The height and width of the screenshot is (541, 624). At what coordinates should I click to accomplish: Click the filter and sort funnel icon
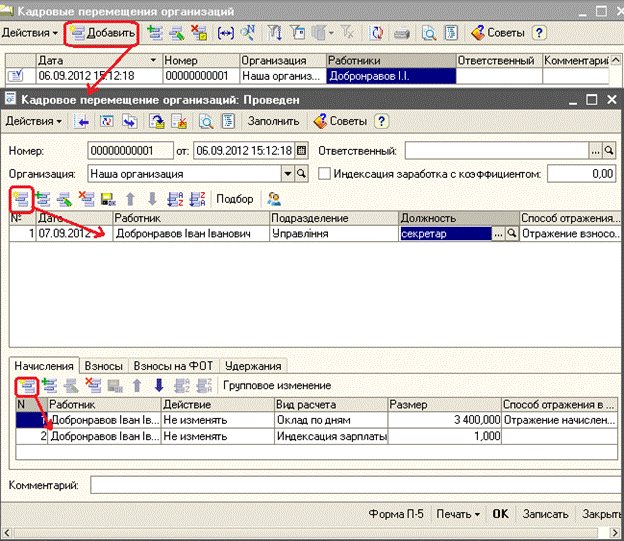tap(275, 33)
